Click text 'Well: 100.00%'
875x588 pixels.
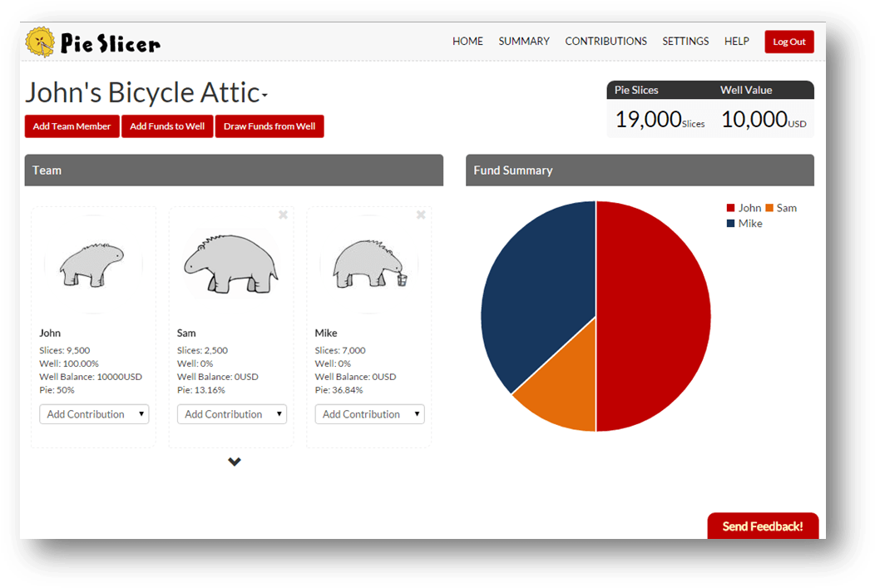[69, 363]
